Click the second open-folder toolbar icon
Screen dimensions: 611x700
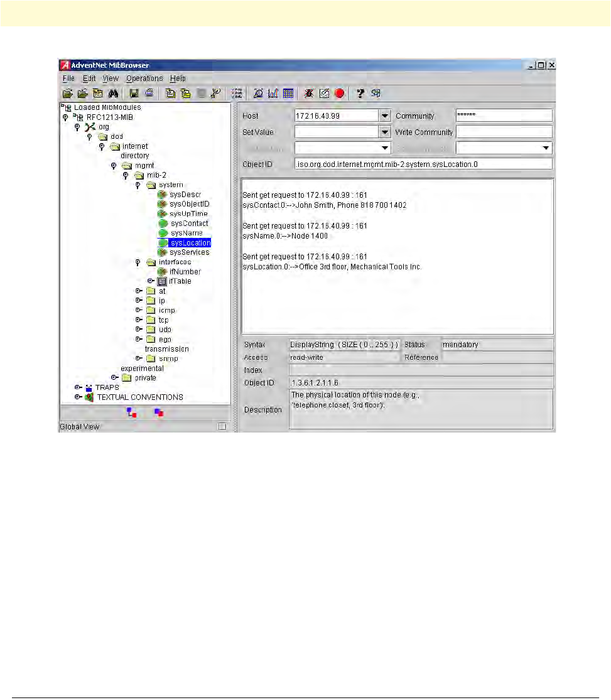83,94
